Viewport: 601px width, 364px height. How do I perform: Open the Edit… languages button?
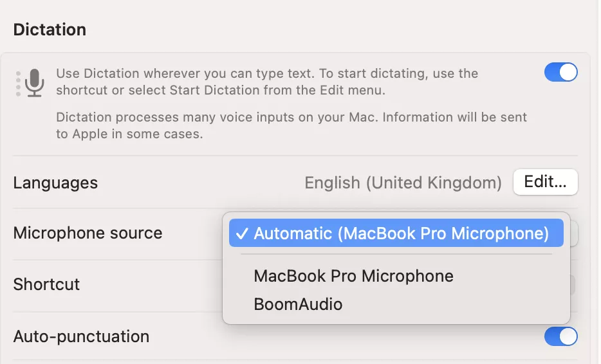click(x=545, y=182)
